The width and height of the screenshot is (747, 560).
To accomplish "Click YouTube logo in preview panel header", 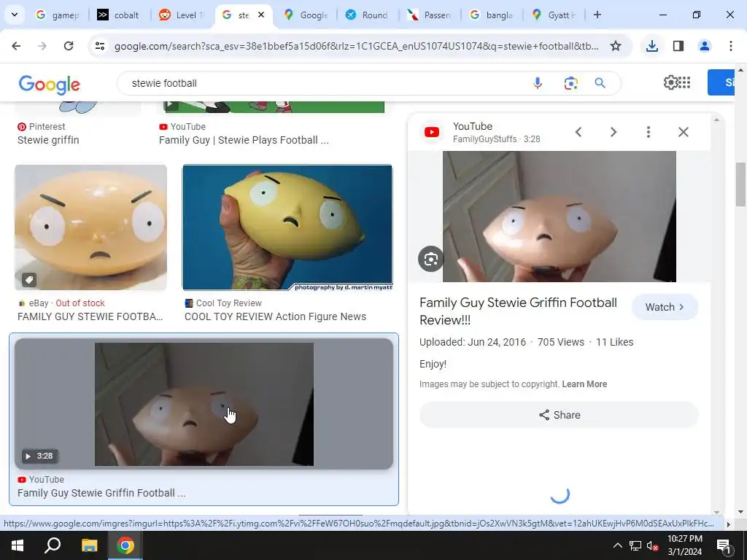I will [x=432, y=133].
